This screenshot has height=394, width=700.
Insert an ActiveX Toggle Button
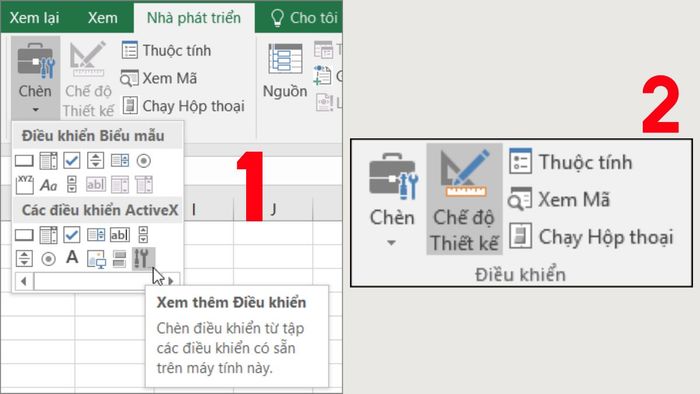coord(119,258)
